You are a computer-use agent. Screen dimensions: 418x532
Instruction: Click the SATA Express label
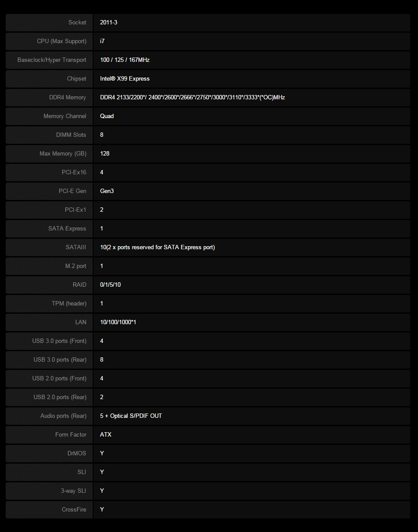pyautogui.click(x=67, y=228)
